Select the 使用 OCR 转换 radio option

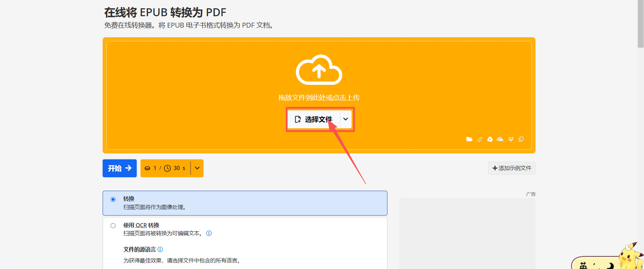pos(113,226)
